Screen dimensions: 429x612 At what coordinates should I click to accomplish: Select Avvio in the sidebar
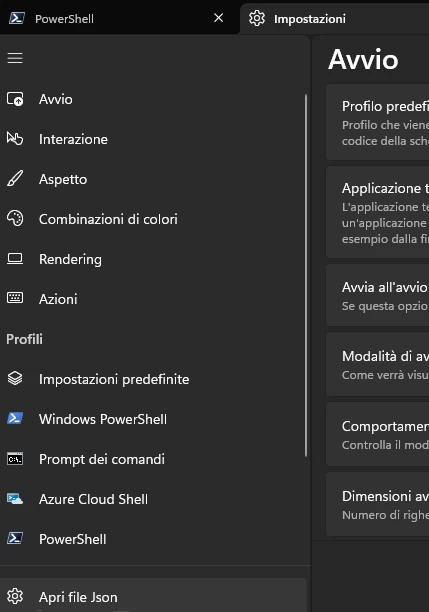pos(153,99)
